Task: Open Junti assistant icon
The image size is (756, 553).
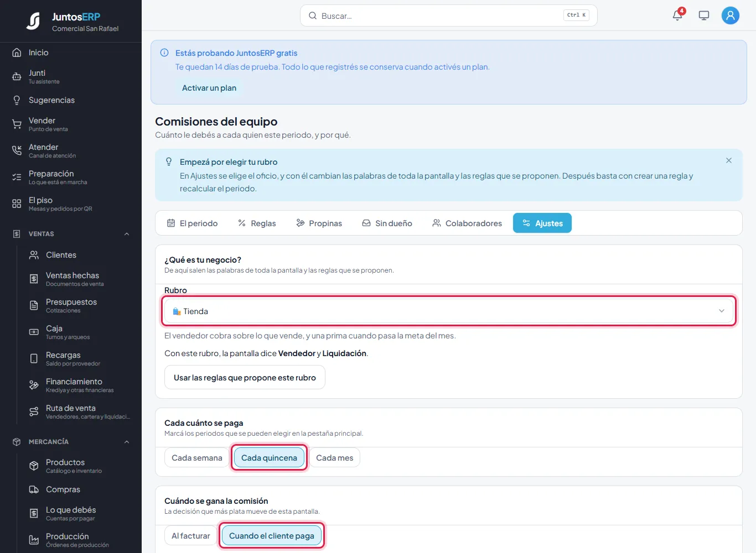Action: pos(17,77)
